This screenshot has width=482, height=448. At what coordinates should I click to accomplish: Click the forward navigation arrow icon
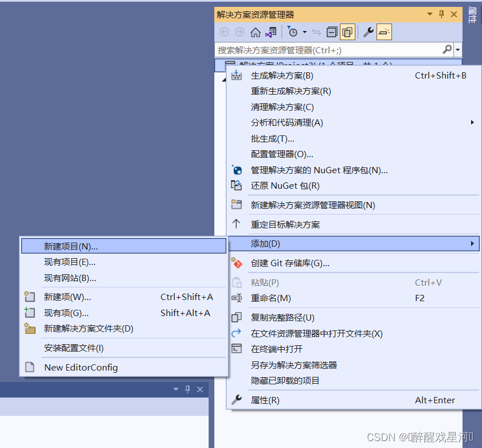point(239,32)
